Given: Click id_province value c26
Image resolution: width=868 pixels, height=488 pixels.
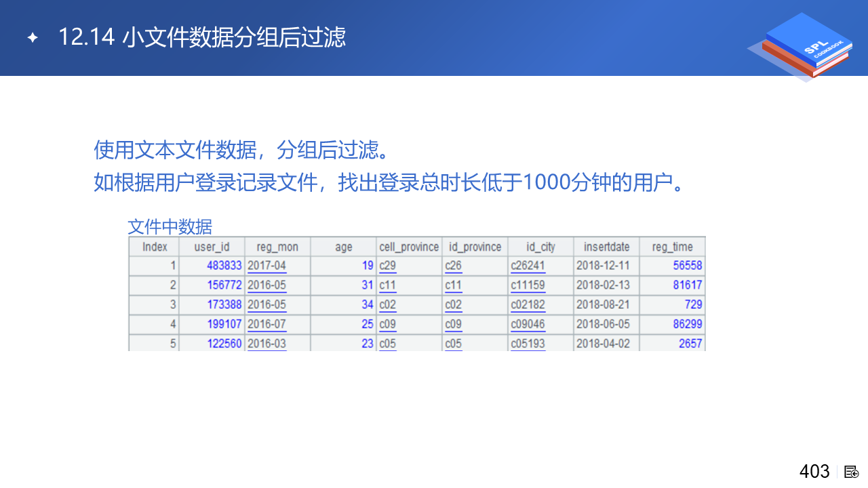Looking at the screenshot, I should pyautogui.click(x=475, y=266).
